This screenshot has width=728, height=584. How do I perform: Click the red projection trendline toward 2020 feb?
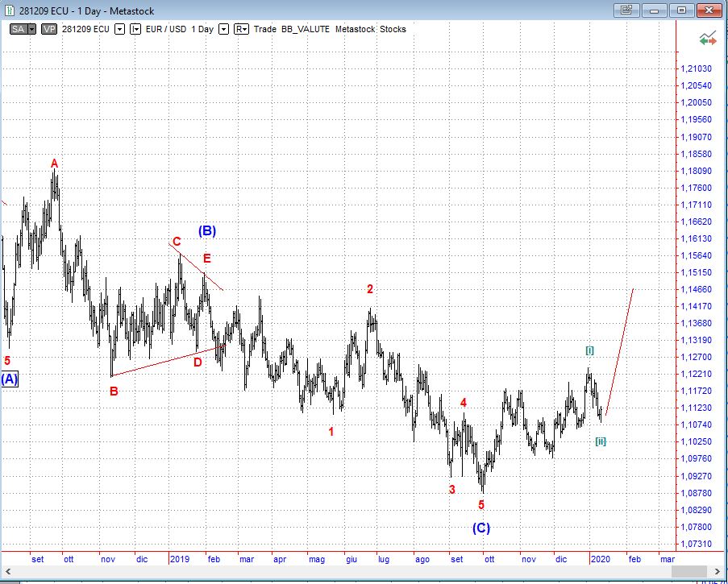(620, 352)
